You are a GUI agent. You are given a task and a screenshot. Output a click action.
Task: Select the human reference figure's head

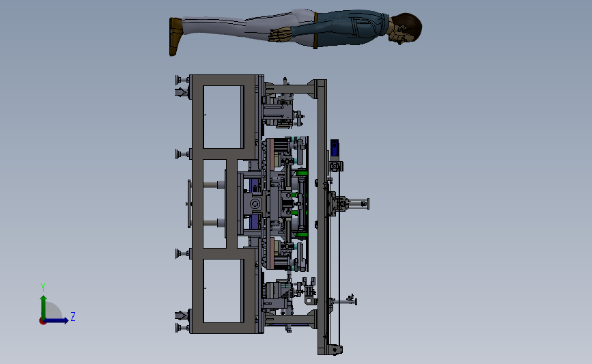pos(406,28)
